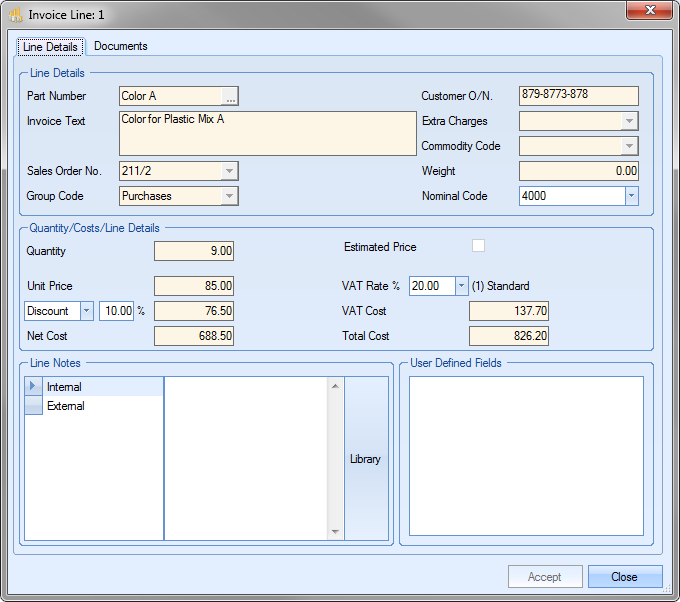This screenshot has width=680, height=602.
Task: Expand the Sales Order No. dropdown
Action: [229, 171]
